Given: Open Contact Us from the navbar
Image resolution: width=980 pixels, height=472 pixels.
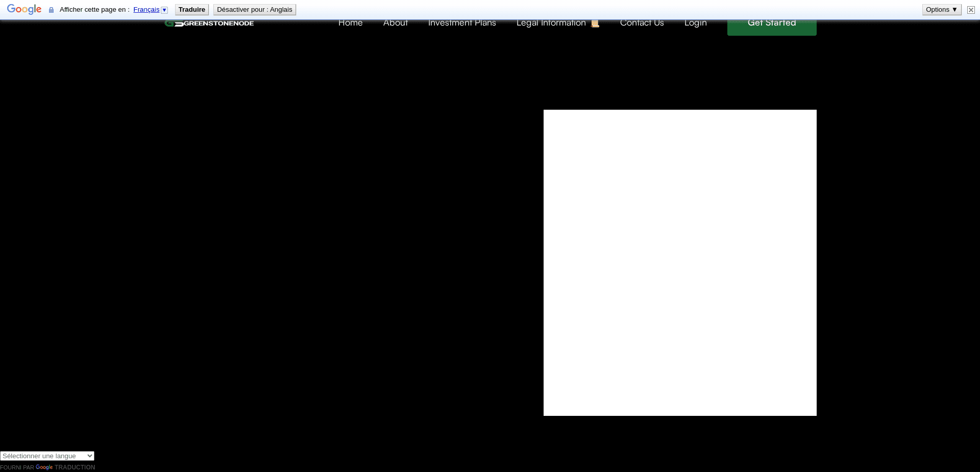Looking at the screenshot, I should click(642, 22).
